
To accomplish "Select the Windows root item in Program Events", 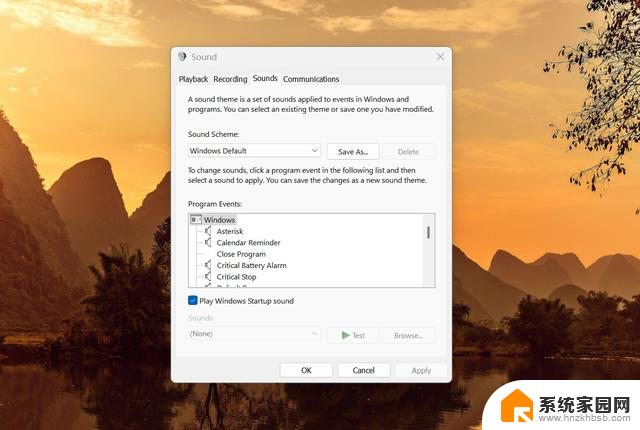I will coord(220,219).
